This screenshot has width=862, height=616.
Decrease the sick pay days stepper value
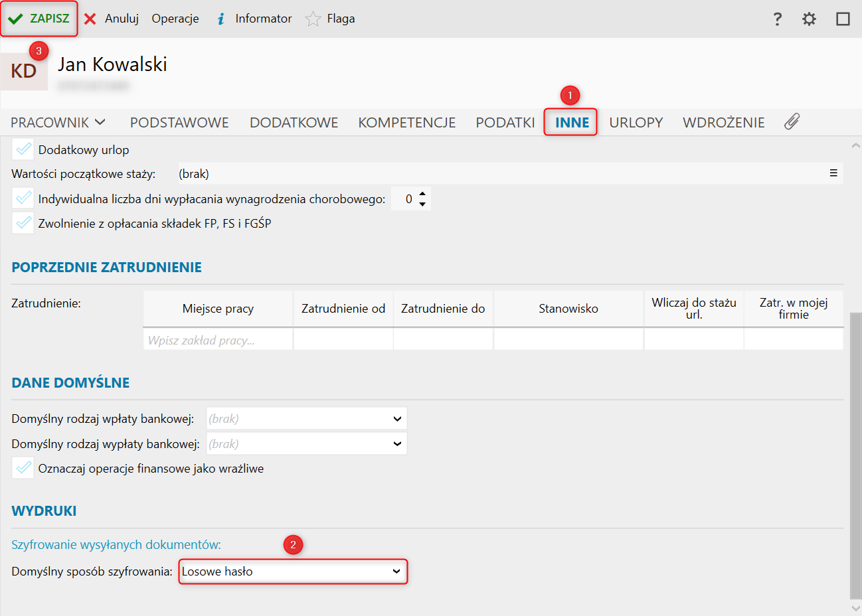(x=422, y=204)
